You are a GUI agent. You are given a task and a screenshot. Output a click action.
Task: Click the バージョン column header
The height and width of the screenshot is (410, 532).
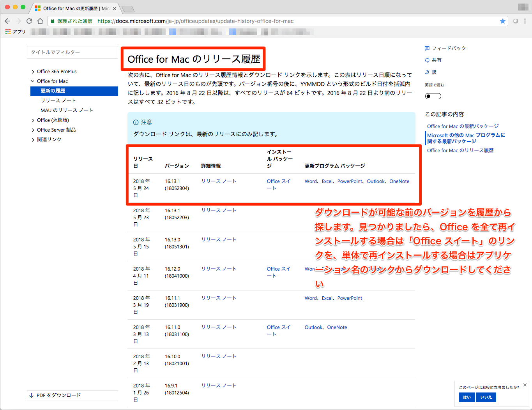pos(177,166)
